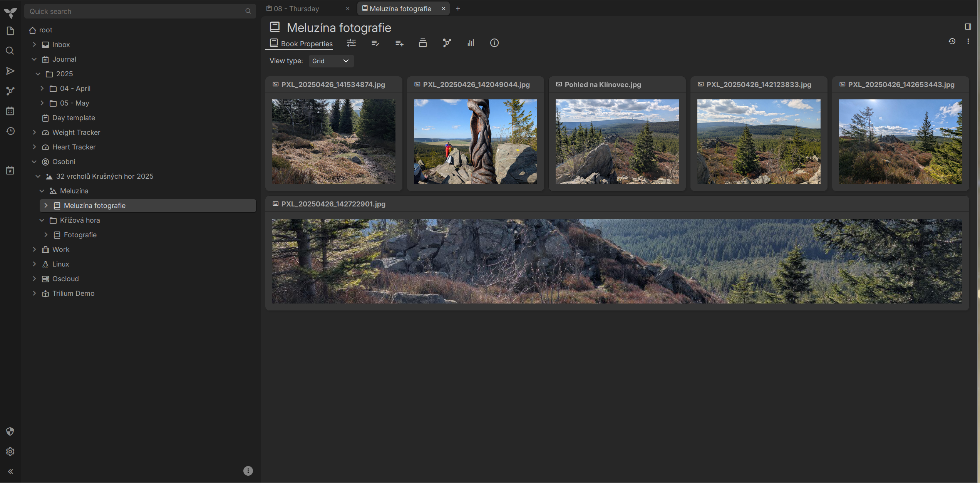Open the Note Map ribbon icon
This screenshot has height=483, width=980.
point(447,43)
